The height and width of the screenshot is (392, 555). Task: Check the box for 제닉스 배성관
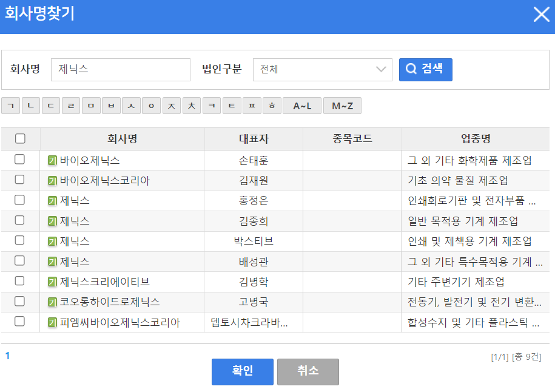(x=19, y=260)
